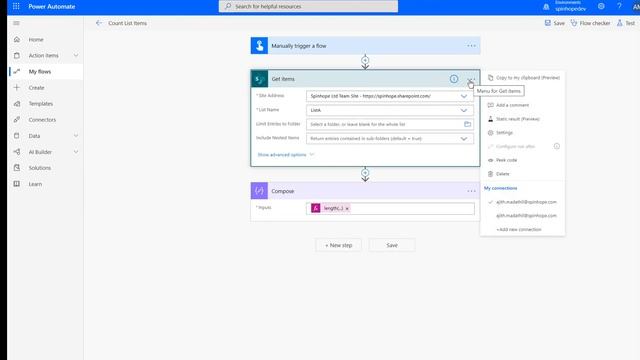Expand the Data section chevron

pyautogui.click(x=76, y=136)
